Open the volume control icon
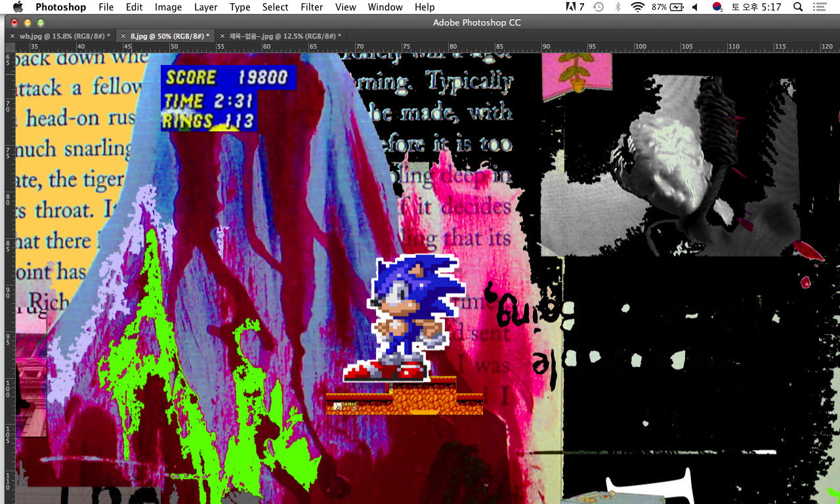 click(695, 7)
